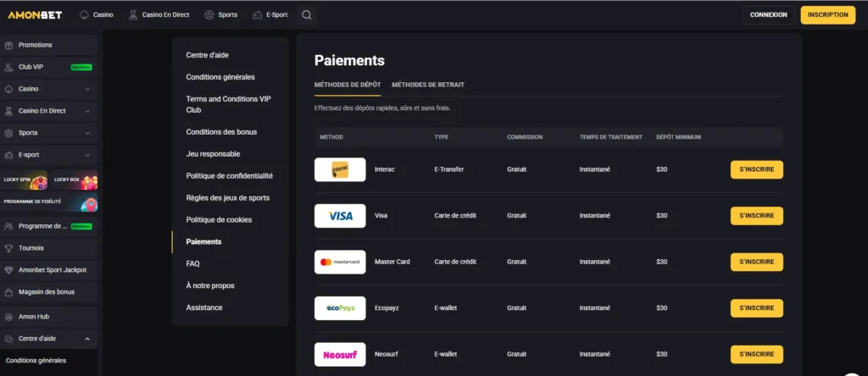Expand the sidebar Sports chevron
This screenshot has width=868, height=376.
pos(87,133)
